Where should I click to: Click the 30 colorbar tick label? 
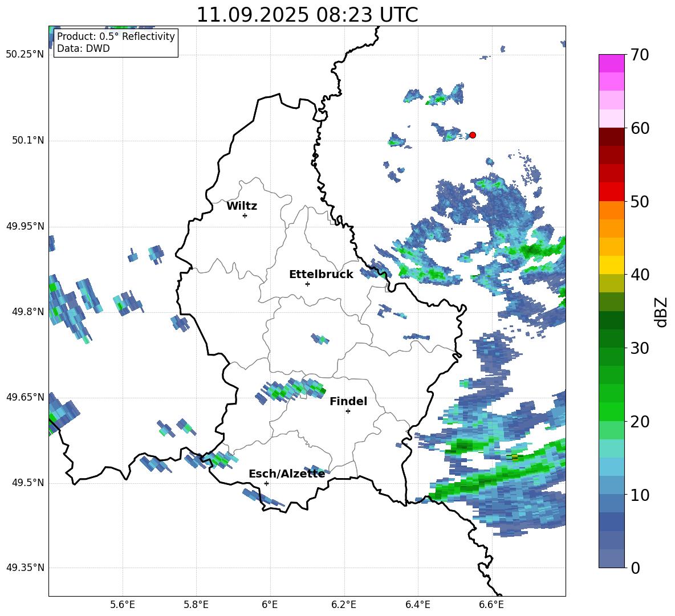pos(640,348)
